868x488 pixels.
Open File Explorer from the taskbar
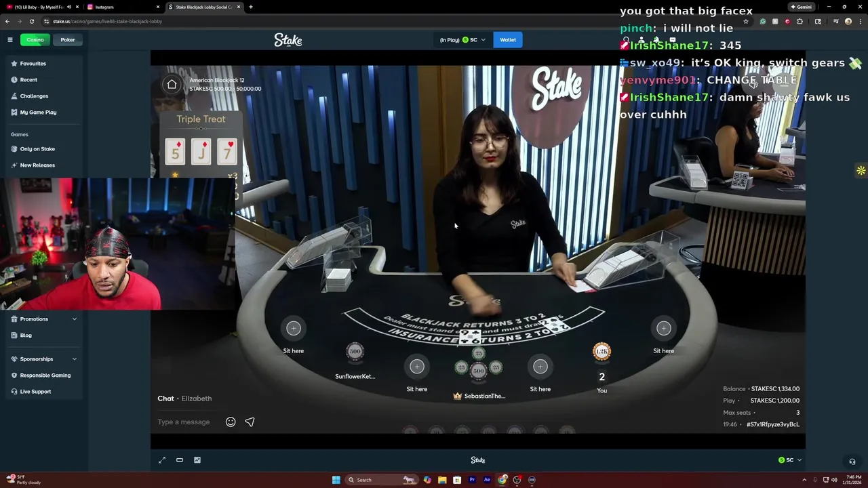tap(442, 480)
